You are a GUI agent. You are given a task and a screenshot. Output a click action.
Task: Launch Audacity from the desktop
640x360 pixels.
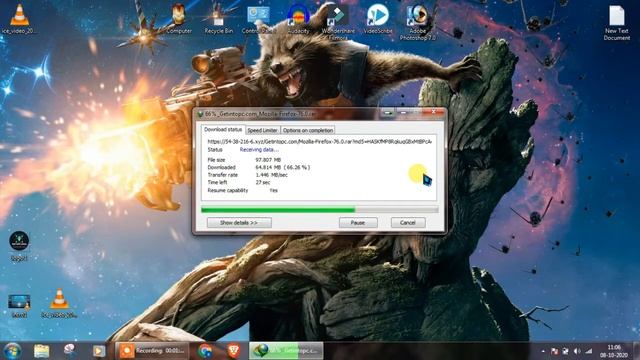[x=298, y=18]
